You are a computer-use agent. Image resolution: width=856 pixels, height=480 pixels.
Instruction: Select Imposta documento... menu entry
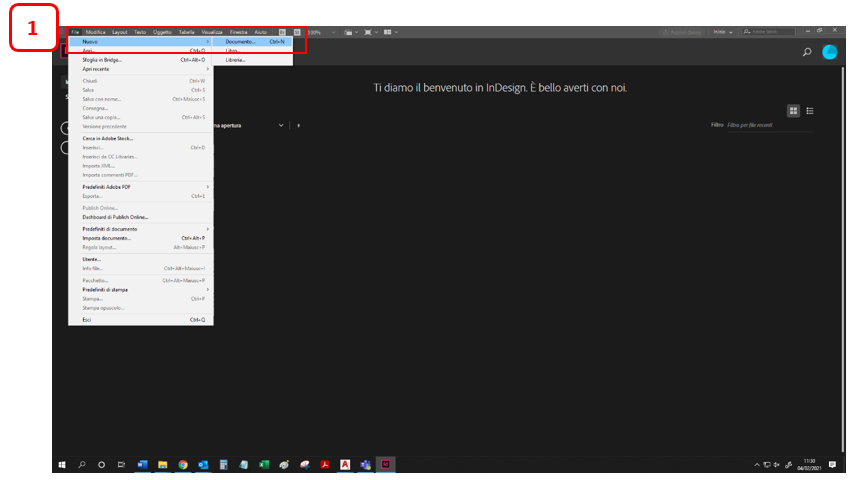click(x=141, y=239)
